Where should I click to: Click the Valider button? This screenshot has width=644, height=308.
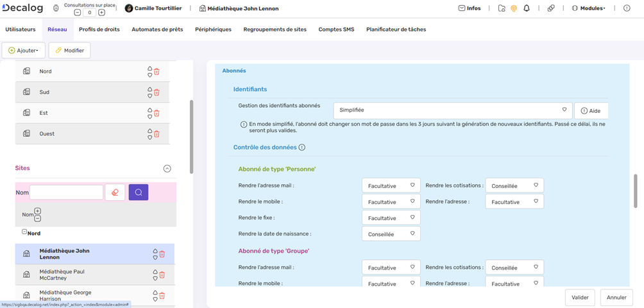(580, 298)
